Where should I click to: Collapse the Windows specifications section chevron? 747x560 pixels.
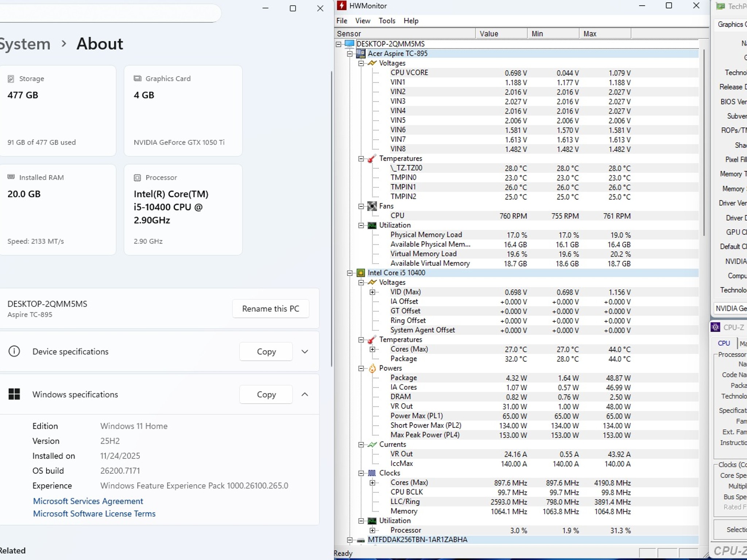point(305,394)
